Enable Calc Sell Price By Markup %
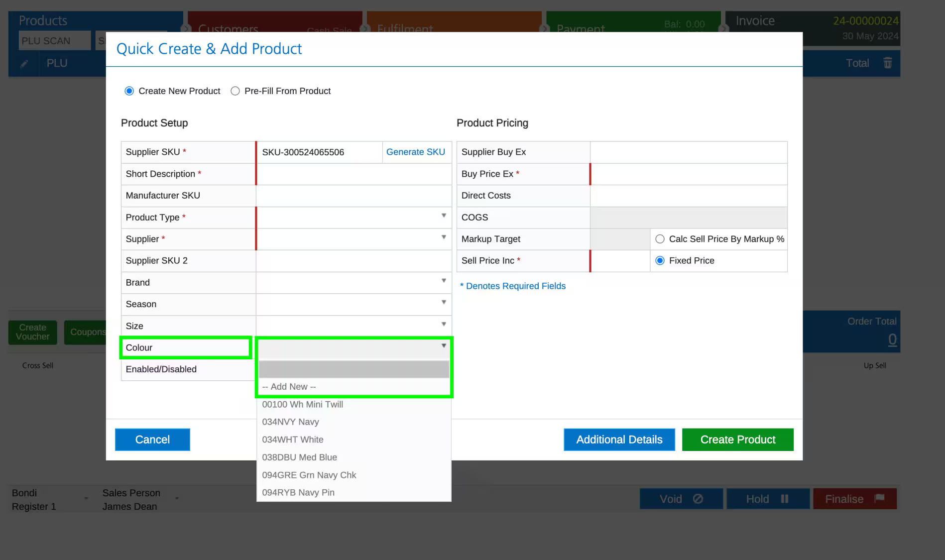 click(660, 239)
